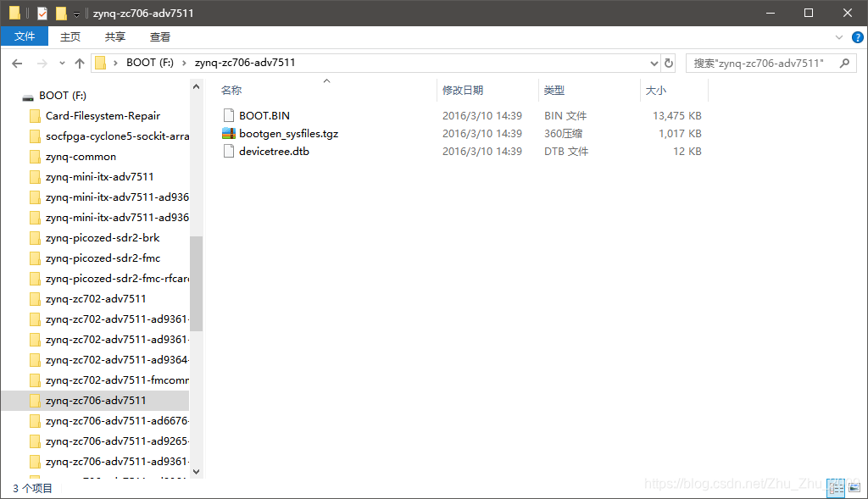
Task: Click the 1,017 KB size cell
Action: 679,133
